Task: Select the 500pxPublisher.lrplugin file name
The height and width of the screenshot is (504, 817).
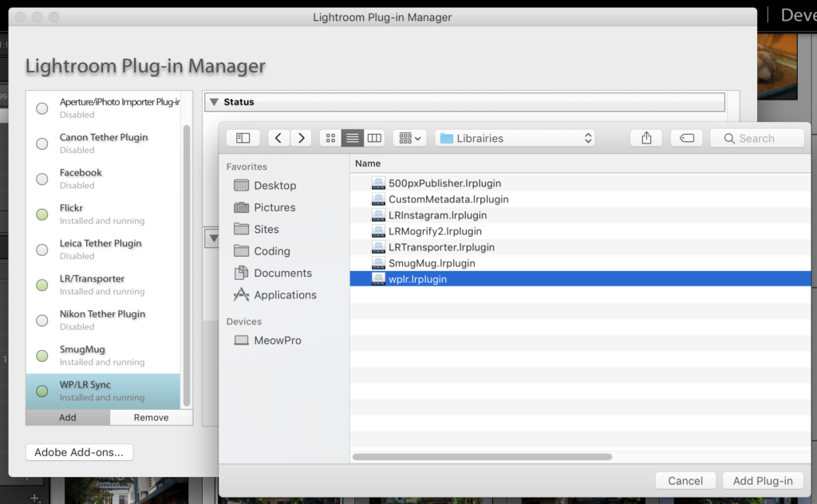Action: point(445,183)
